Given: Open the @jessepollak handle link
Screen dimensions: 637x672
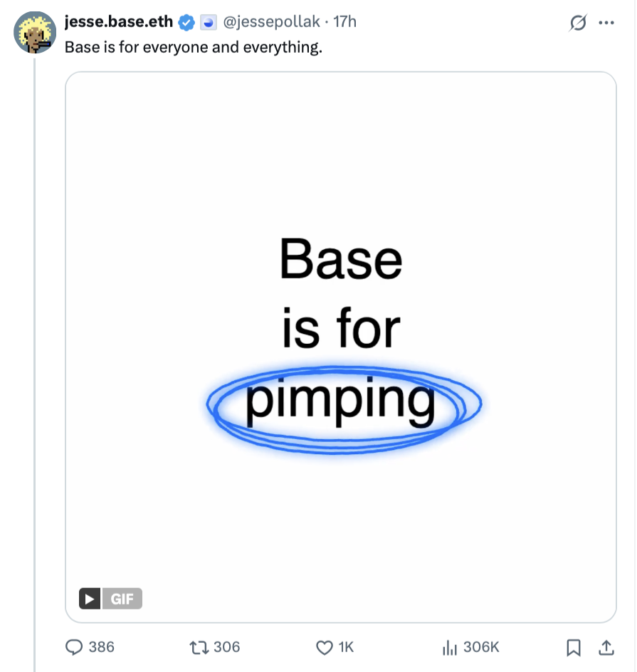Looking at the screenshot, I should coord(272,22).
